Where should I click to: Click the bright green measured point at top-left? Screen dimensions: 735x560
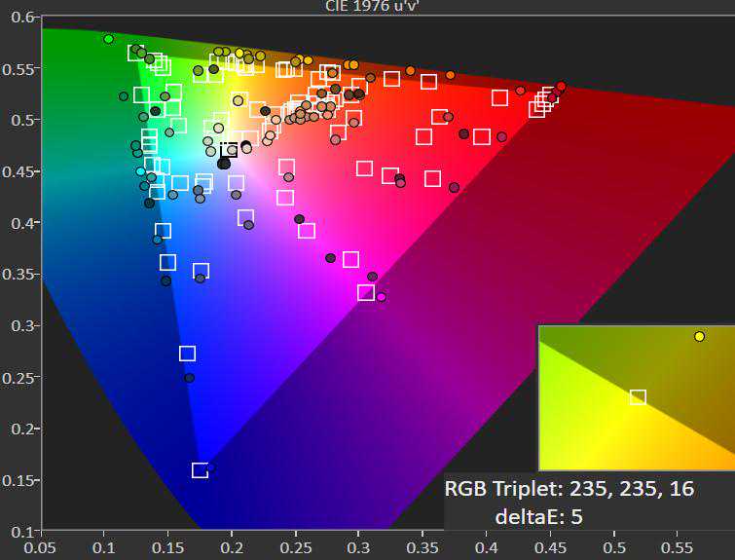[108, 39]
